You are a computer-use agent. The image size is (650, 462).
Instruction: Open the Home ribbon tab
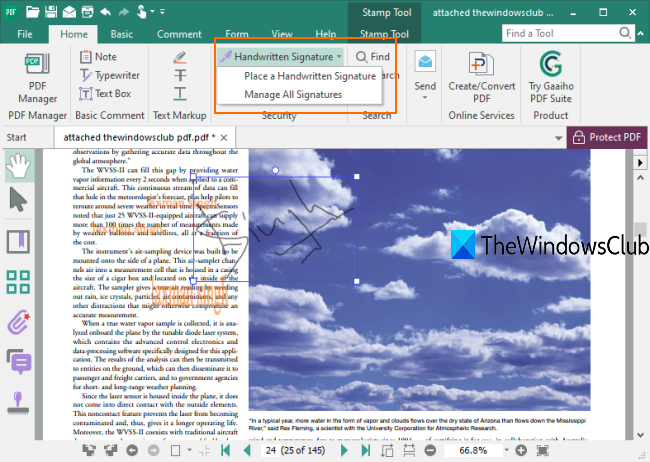click(74, 34)
